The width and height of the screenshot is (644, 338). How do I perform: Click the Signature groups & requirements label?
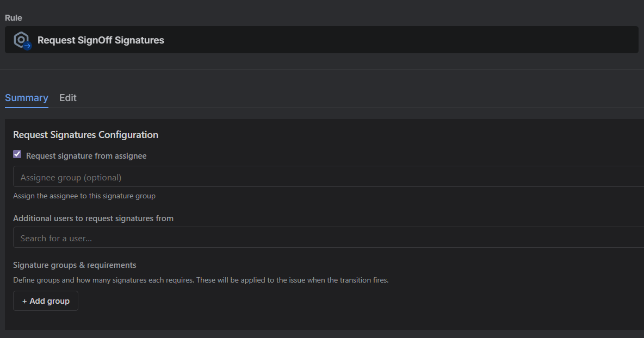[x=75, y=265]
